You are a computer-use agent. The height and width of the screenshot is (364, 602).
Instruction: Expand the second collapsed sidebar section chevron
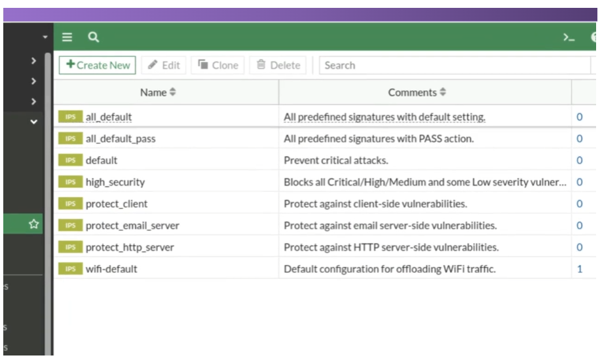[x=34, y=81]
